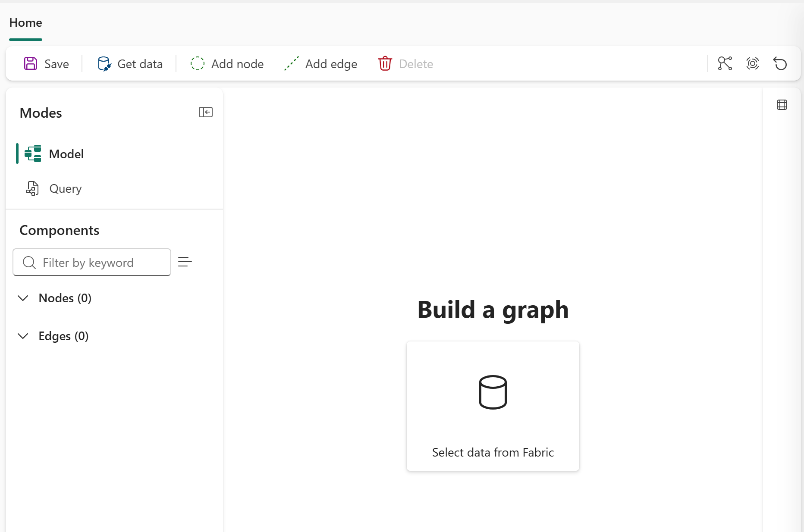Viewport: 804px width, 532px height.
Task: Click the undo arrow icon in toolbar
Action: pos(780,64)
